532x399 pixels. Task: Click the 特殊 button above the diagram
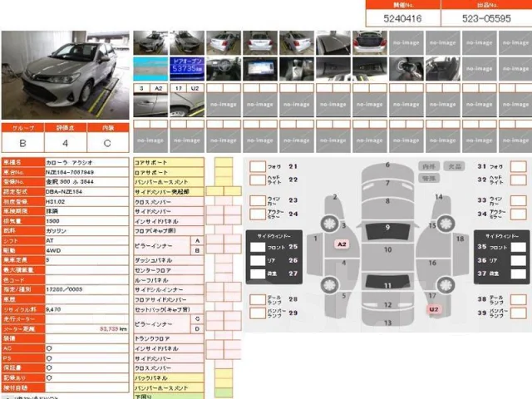[x=429, y=178]
